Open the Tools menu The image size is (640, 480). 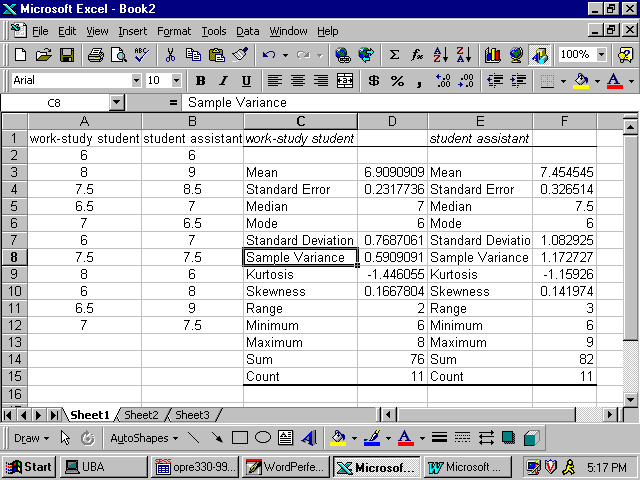(x=213, y=31)
